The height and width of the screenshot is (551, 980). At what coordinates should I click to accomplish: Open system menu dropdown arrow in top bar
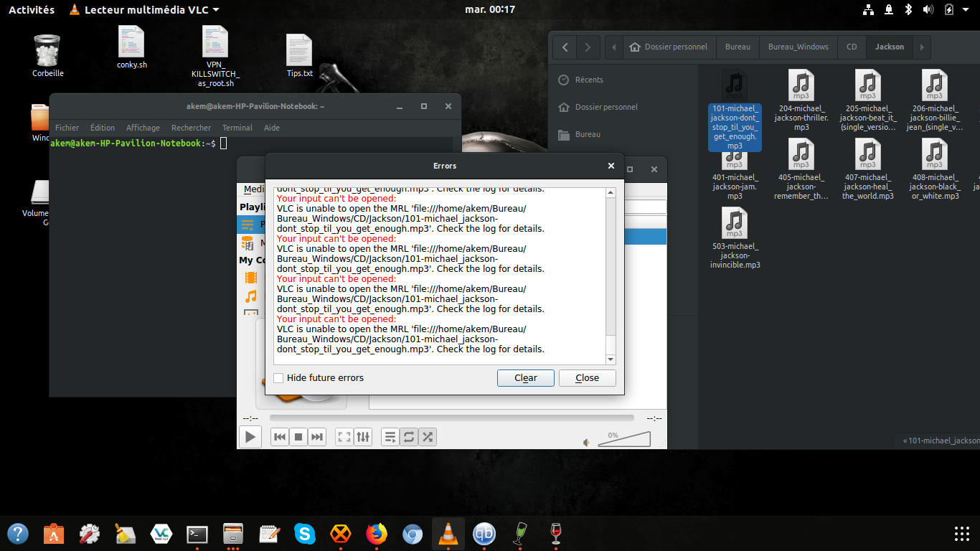click(967, 9)
